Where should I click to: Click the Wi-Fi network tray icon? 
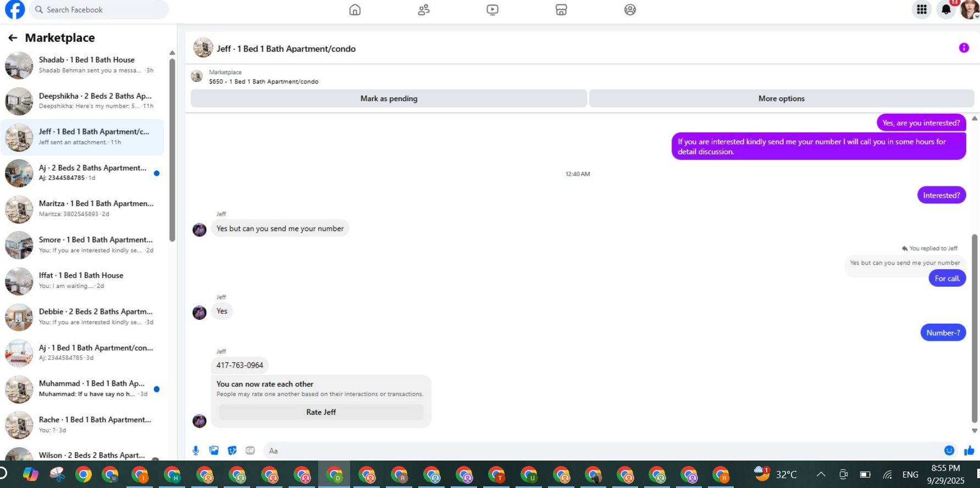888,474
